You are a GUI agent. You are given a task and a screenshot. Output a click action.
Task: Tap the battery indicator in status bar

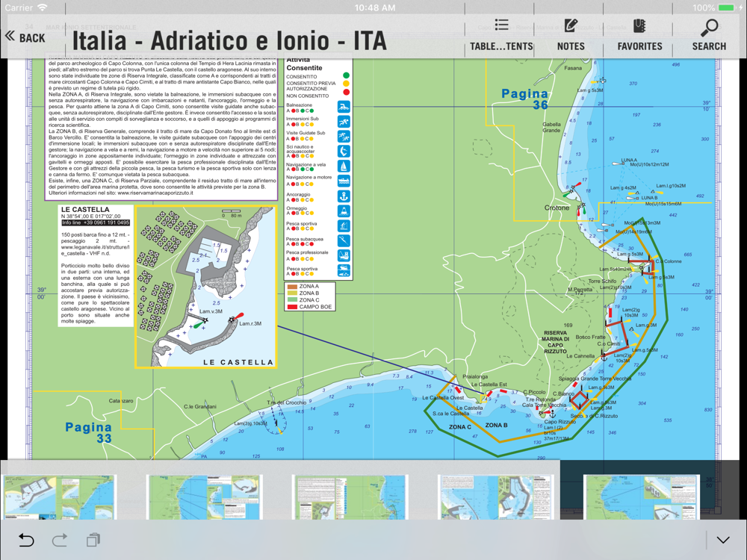[727, 7]
